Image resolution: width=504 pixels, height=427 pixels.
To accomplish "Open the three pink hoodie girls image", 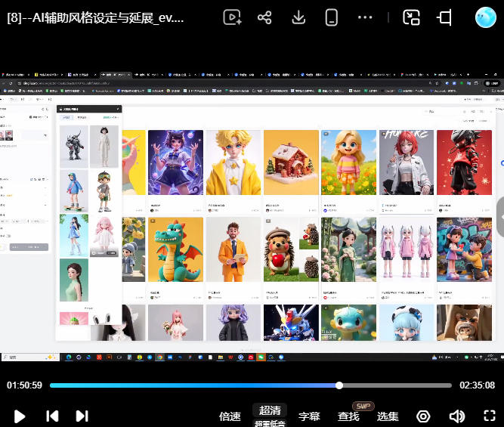I will tap(407, 249).
